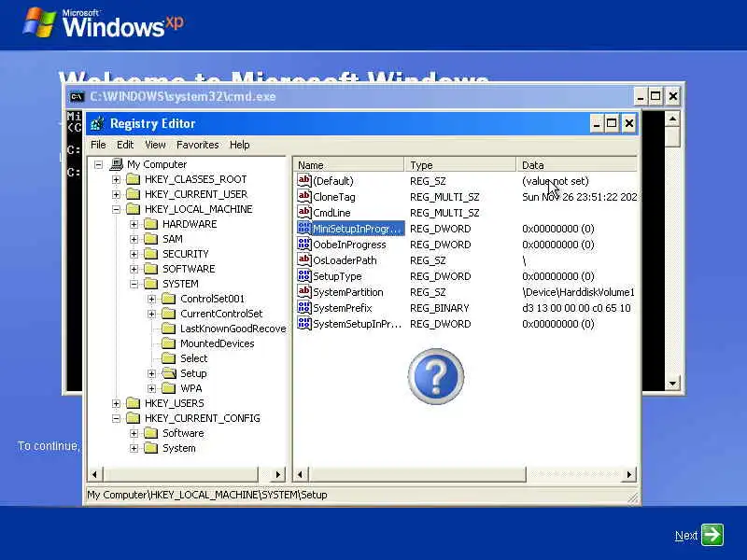Click the SystemPartition string icon
The height and width of the screenshot is (560, 747).
pos(304,291)
